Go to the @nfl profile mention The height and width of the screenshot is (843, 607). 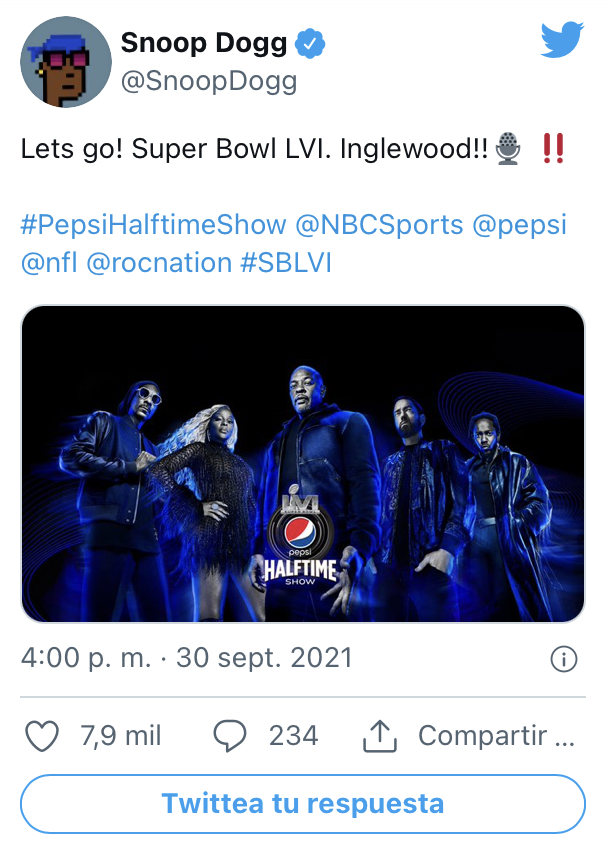pos(49,263)
